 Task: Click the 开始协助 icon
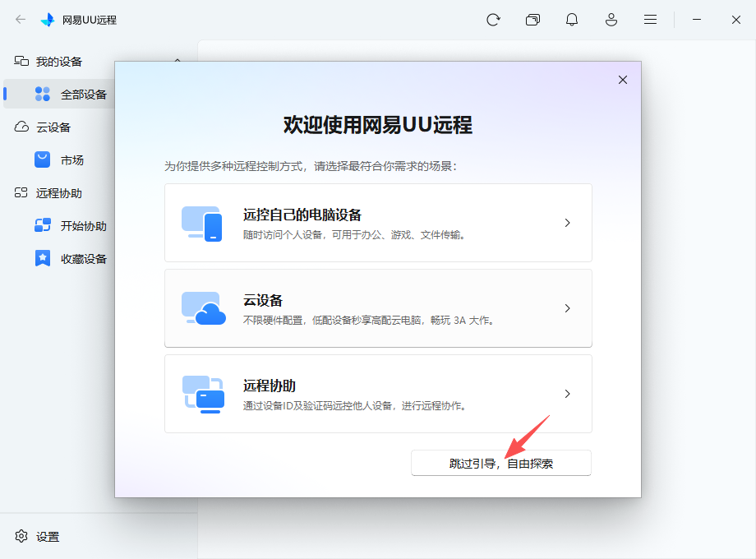[x=43, y=225]
